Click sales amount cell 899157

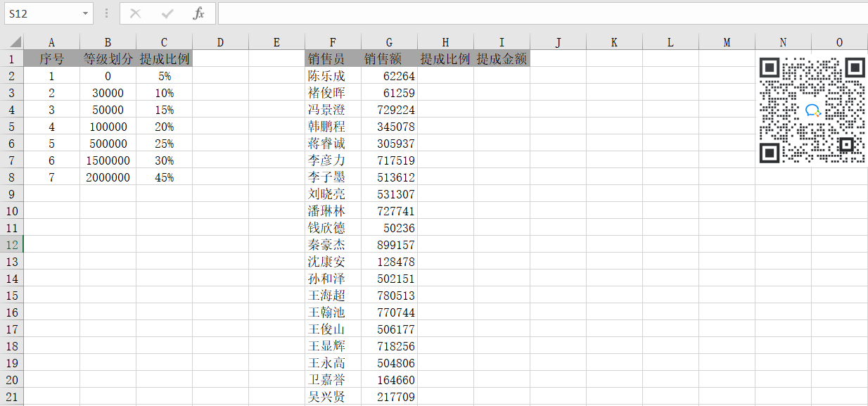(389, 245)
